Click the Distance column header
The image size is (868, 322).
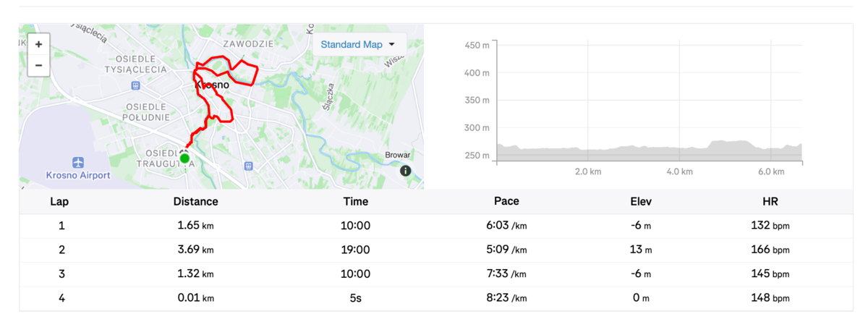195,202
